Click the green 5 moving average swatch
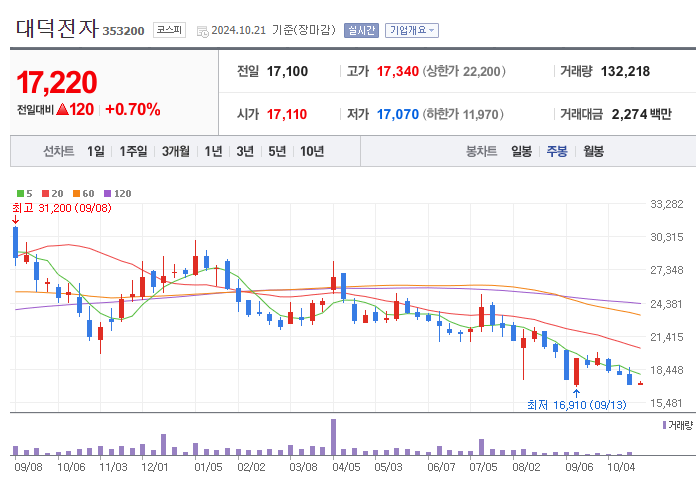 pyautogui.click(x=20, y=194)
